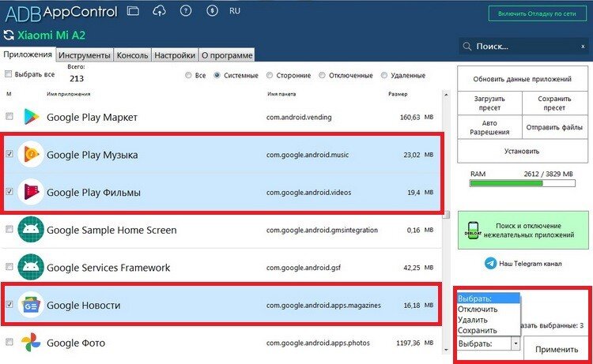Screen dimensions: 593x364
Task: Choose Удалить in the dropdown list
Action: click(489, 320)
